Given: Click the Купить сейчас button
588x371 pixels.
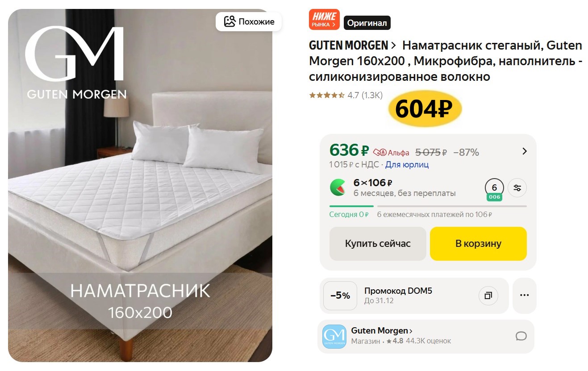Looking at the screenshot, I should click(378, 244).
